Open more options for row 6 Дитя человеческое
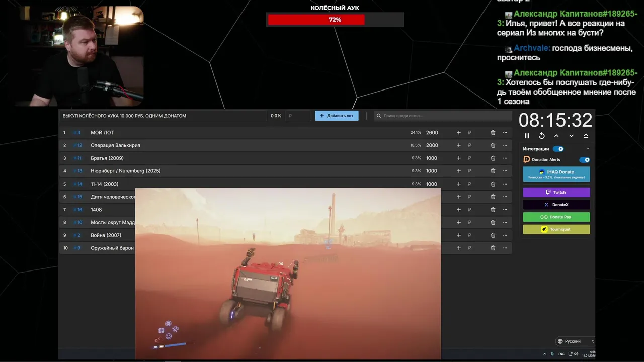The height and width of the screenshot is (362, 644). pos(505,197)
